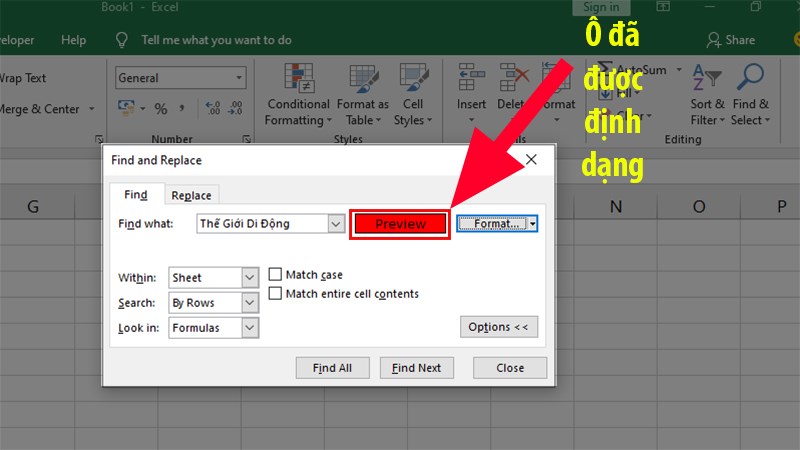Screen dimensions: 800x450
Task: Click the Share icon
Action: 714,40
